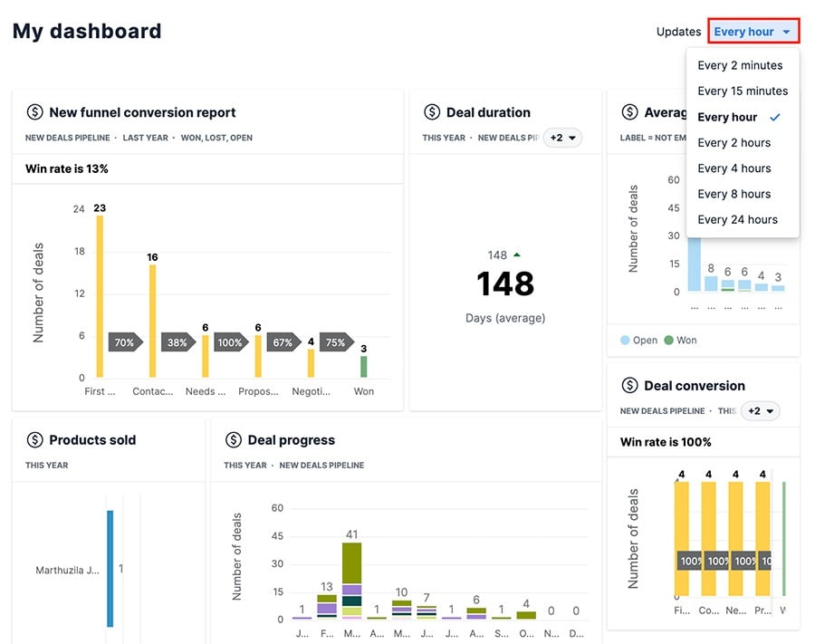
Task: Click the blue checkmark next to Every hour
Action: (774, 116)
